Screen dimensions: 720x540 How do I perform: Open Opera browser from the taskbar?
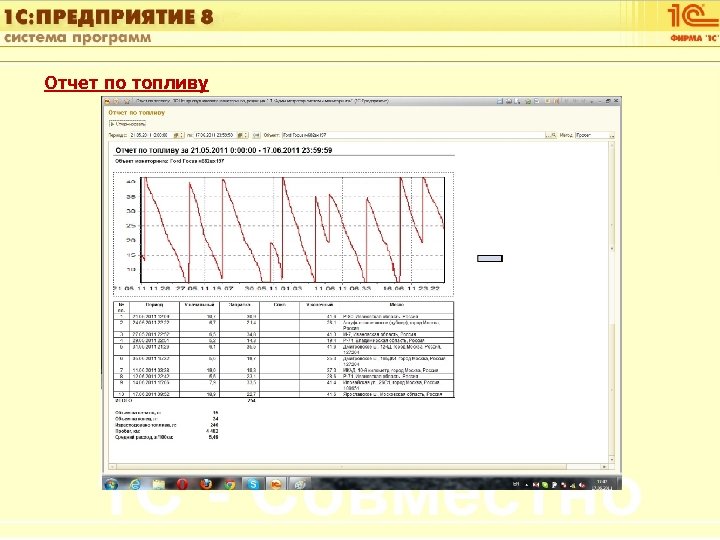point(182,484)
